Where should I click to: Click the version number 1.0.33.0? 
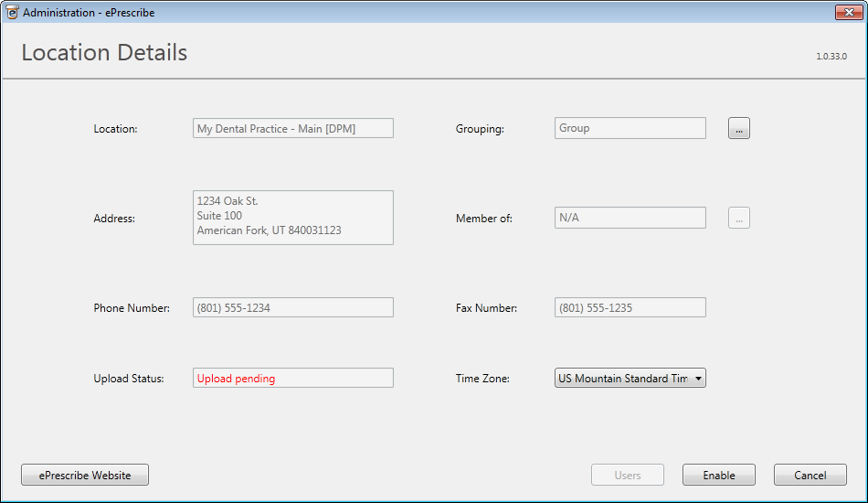[x=831, y=57]
